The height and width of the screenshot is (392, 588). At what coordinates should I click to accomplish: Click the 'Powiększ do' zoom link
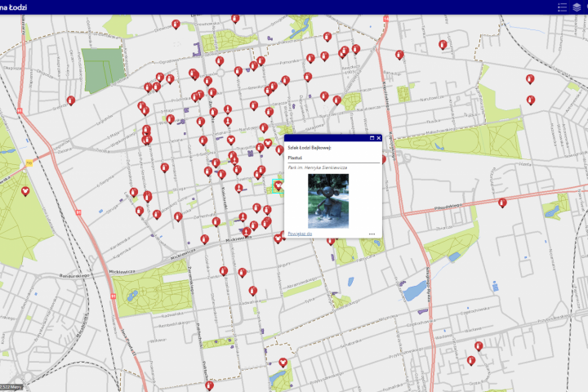click(x=300, y=234)
